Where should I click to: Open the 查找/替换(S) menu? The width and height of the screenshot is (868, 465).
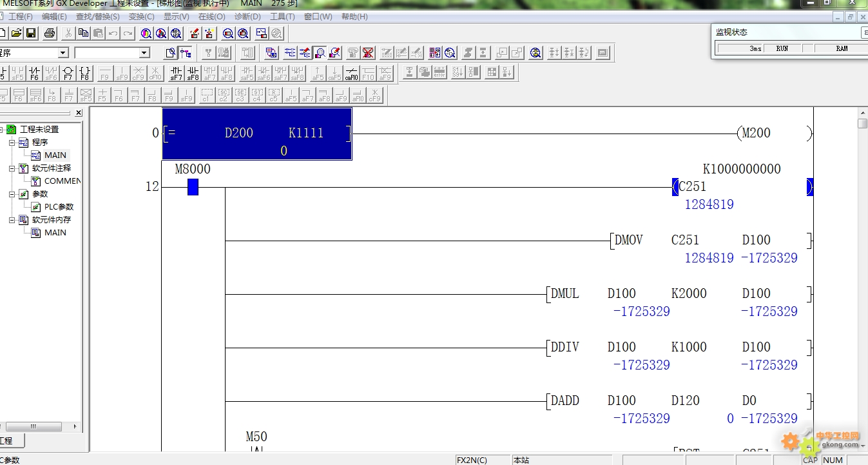98,17
